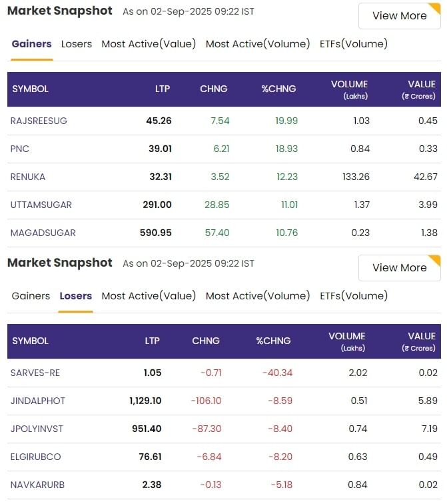Open the JPOLYINVST stock link
The width and height of the screenshot is (447, 504).
37,429
